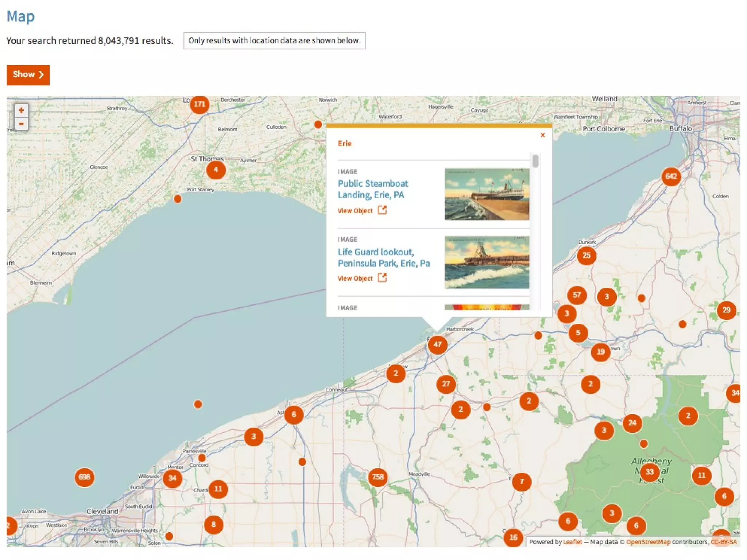Zoom out with the minus control
Screen dimensions: 747x560
[x=21, y=124]
